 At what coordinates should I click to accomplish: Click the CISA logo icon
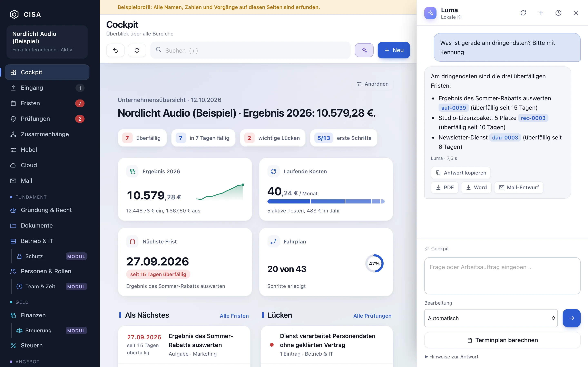click(14, 14)
